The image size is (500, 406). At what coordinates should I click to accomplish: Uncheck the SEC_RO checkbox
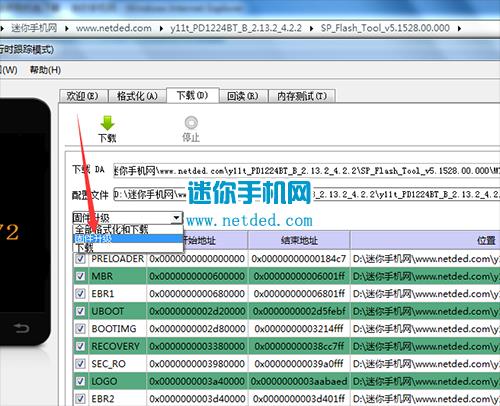[x=80, y=364]
